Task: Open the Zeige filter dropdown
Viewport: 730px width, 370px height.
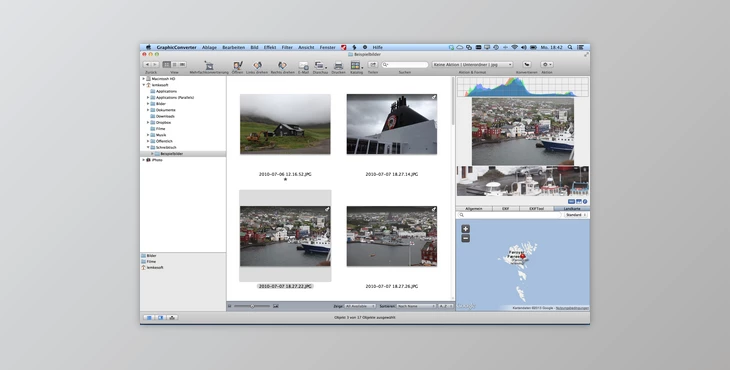Action: (360, 306)
